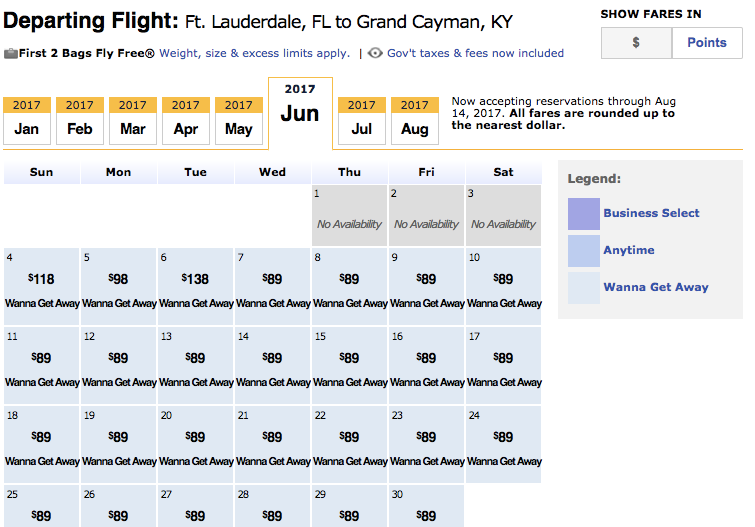755x527 pixels.
Task: Show fares in Points
Action: [706, 43]
